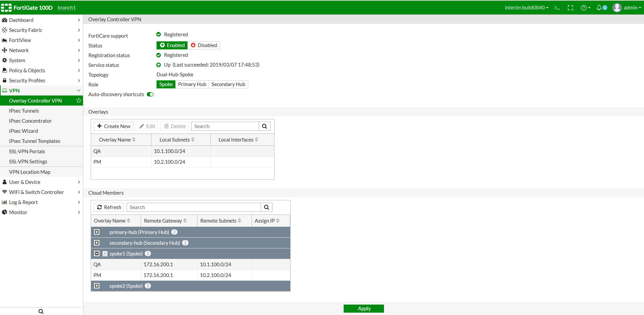The width and height of the screenshot is (644, 315).
Task: Click the WiFi & Switch Controller icon
Action: 4,192
